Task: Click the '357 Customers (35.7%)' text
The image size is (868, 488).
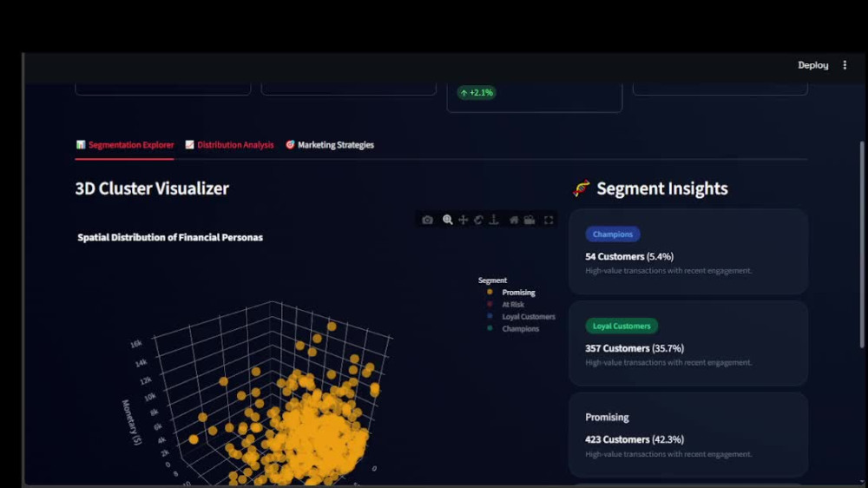Action: click(x=635, y=348)
